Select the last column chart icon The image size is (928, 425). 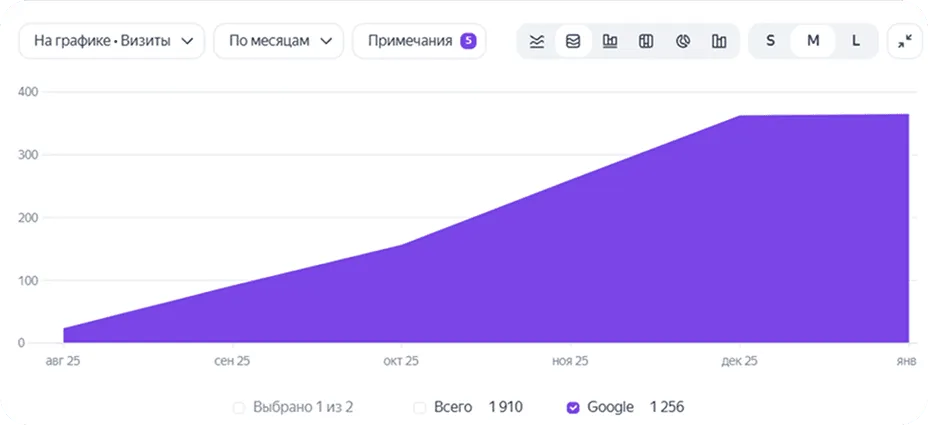pos(719,41)
